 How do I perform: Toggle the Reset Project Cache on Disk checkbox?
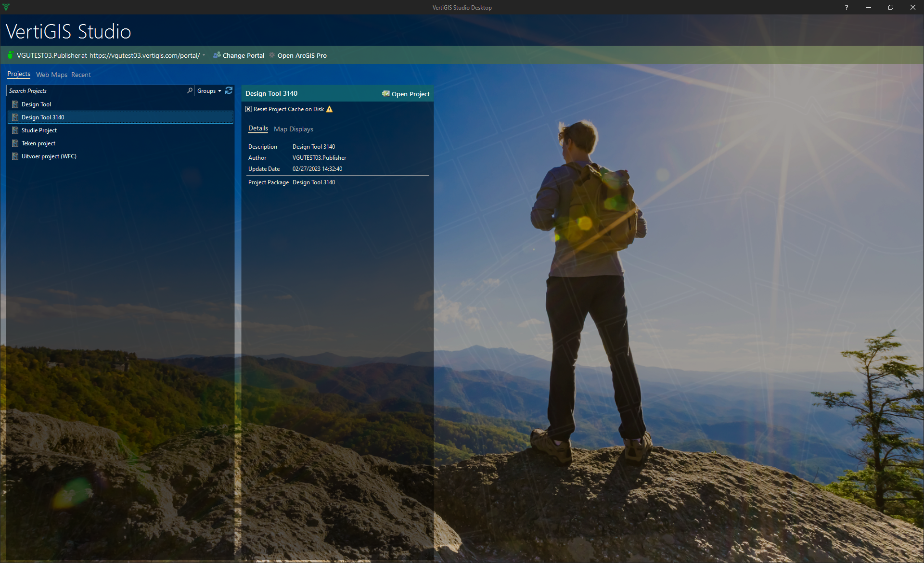tap(248, 109)
